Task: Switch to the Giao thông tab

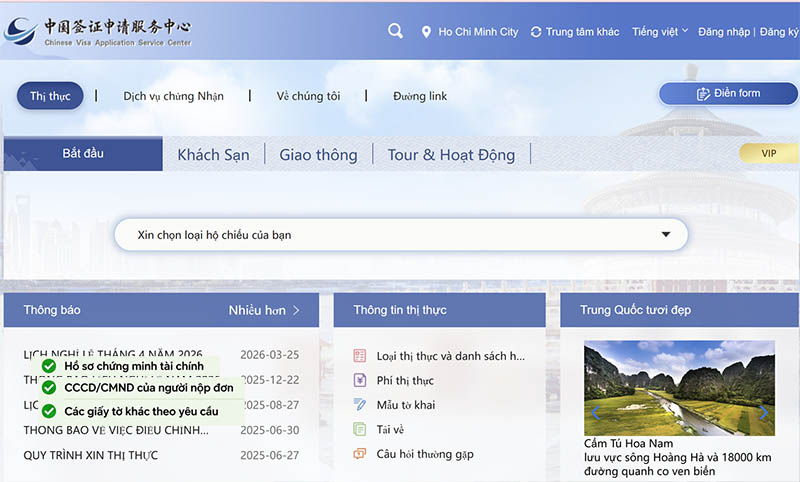Action: click(318, 155)
